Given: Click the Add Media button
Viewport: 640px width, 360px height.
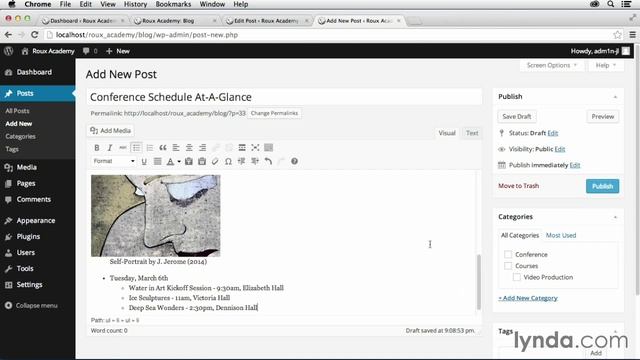Looking at the screenshot, I should 111,131.
